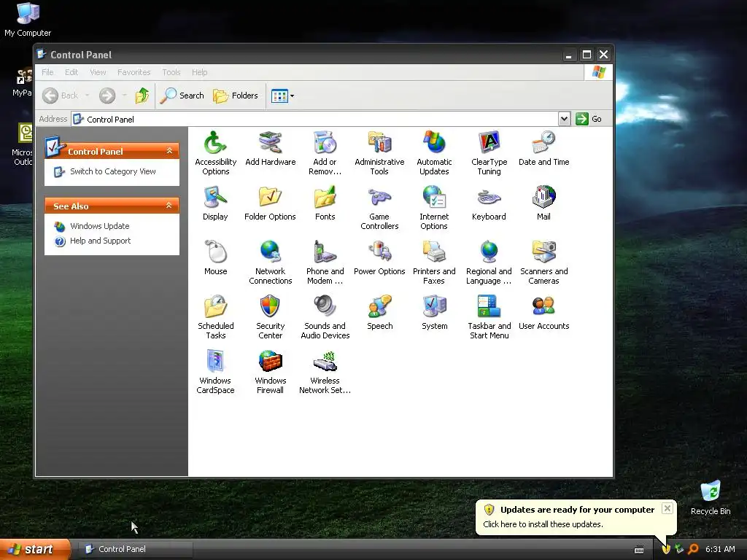The image size is (747, 560).
Task: Open Date and Time icon
Action: (543, 148)
